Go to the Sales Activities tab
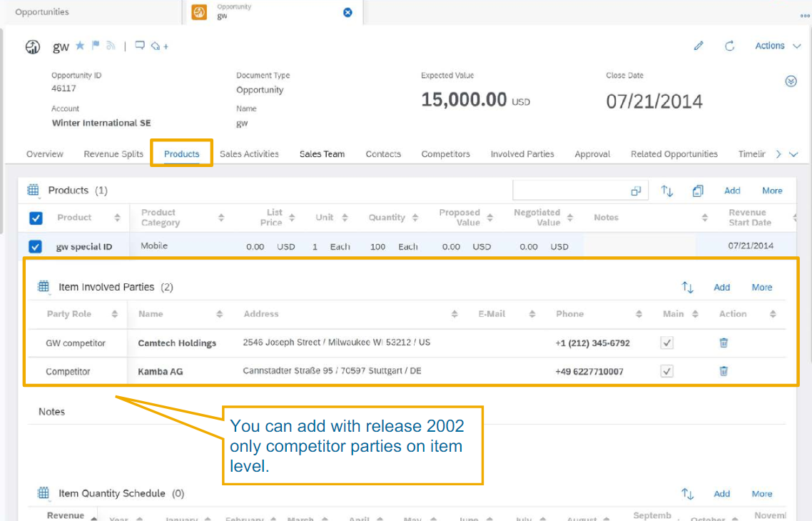The width and height of the screenshot is (812, 521). [249, 154]
